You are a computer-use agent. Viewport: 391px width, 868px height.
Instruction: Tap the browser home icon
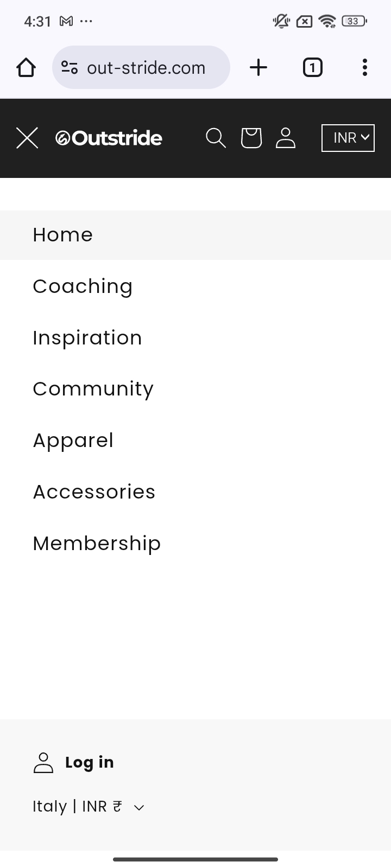[x=26, y=68]
